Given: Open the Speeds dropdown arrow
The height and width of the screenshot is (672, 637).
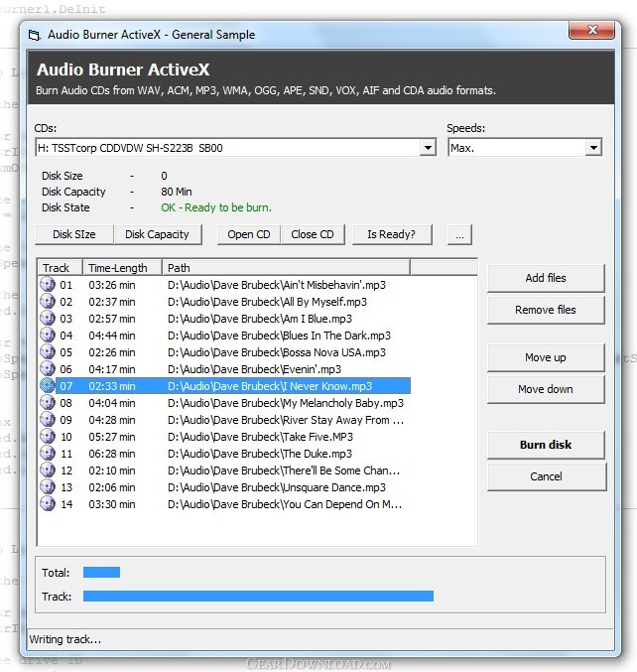Looking at the screenshot, I should point(593,148).
